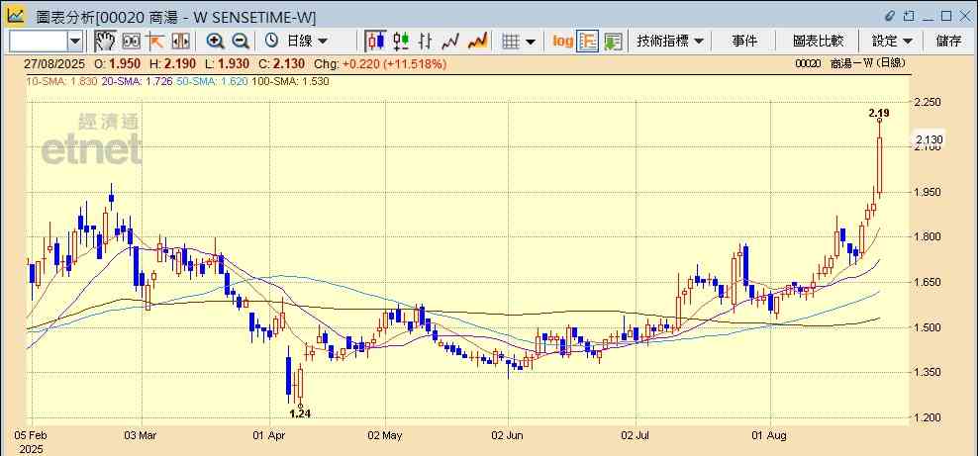Screen dimensions: 980x456
Task: Click the green download arrow icon
Action: coord(613,42)
